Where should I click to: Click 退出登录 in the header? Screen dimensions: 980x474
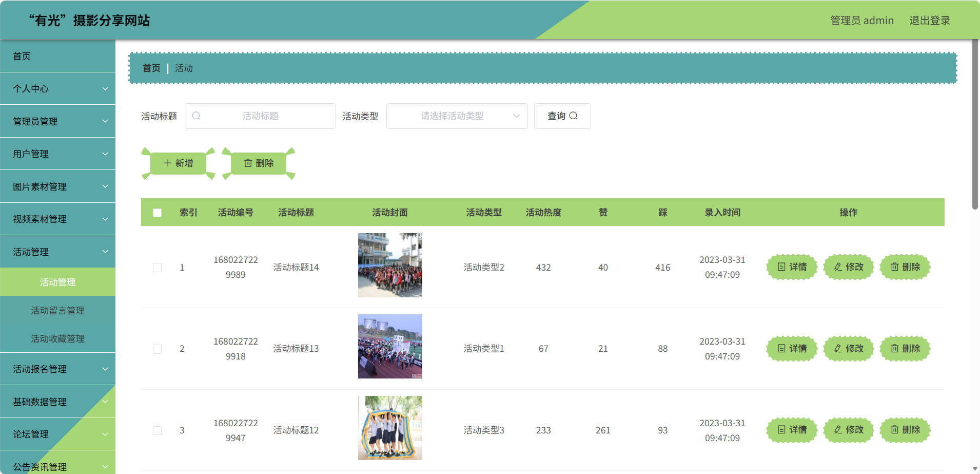click(x=930, y=21)
